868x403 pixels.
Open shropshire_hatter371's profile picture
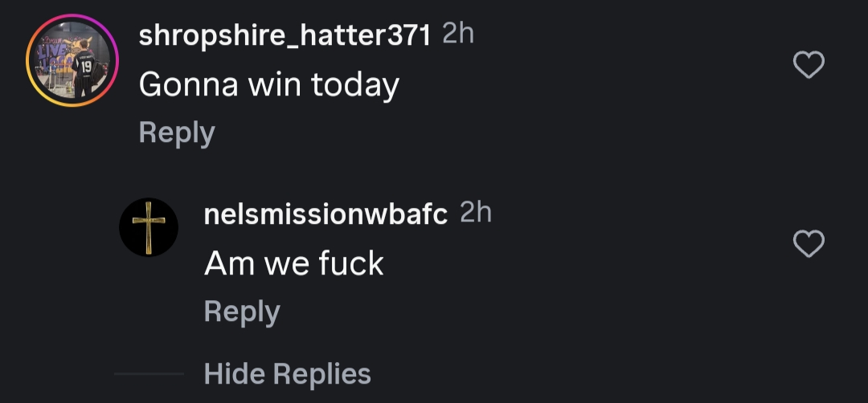coord(72,60)
